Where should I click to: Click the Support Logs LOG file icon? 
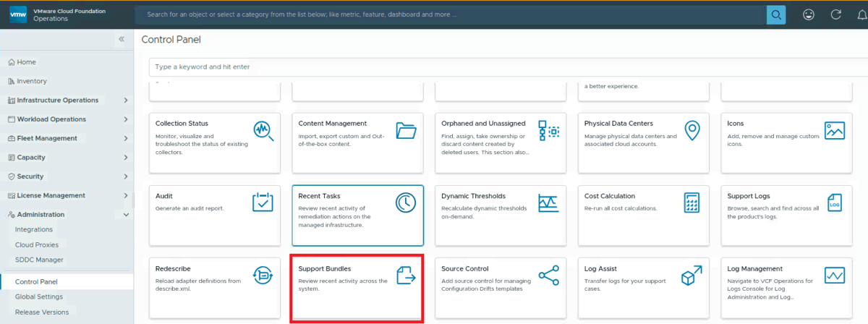[835, 202]
